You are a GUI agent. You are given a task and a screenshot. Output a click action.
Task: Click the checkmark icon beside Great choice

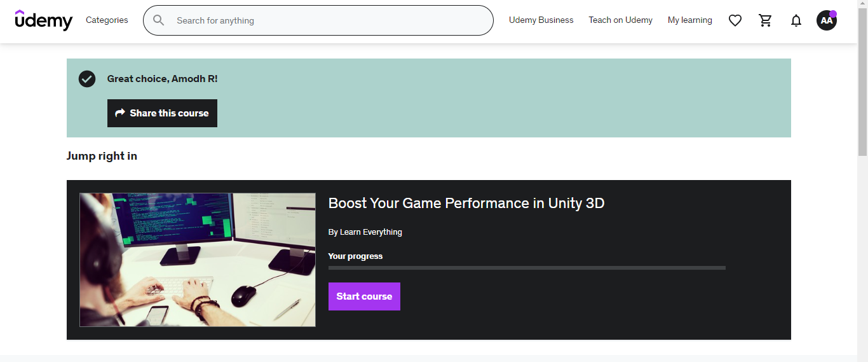click(x=87, y=79)
